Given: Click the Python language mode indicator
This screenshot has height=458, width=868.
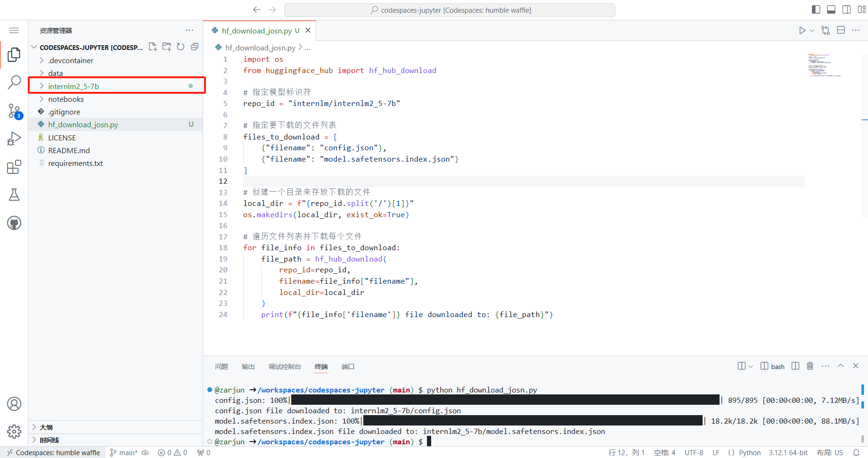Looking at the screenshot, I should tap(750, 452).
